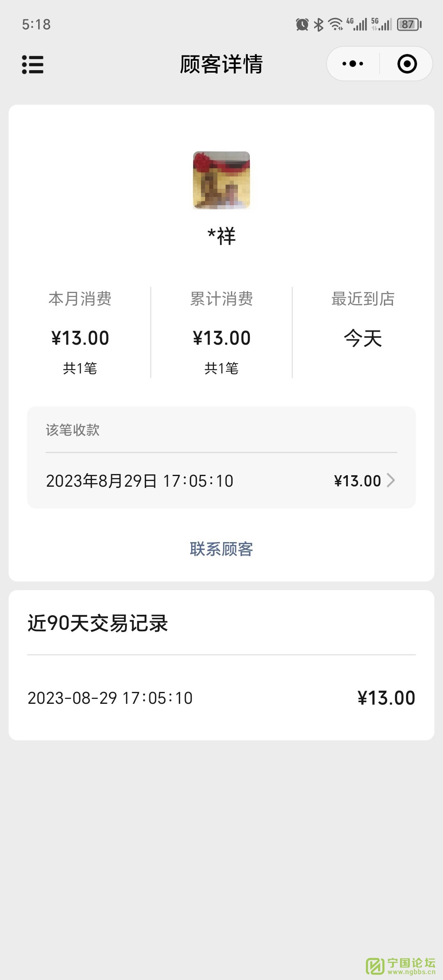Tap the Bluetooth status bar icon
Screen dimensions: 443x980
pos(318,25)
